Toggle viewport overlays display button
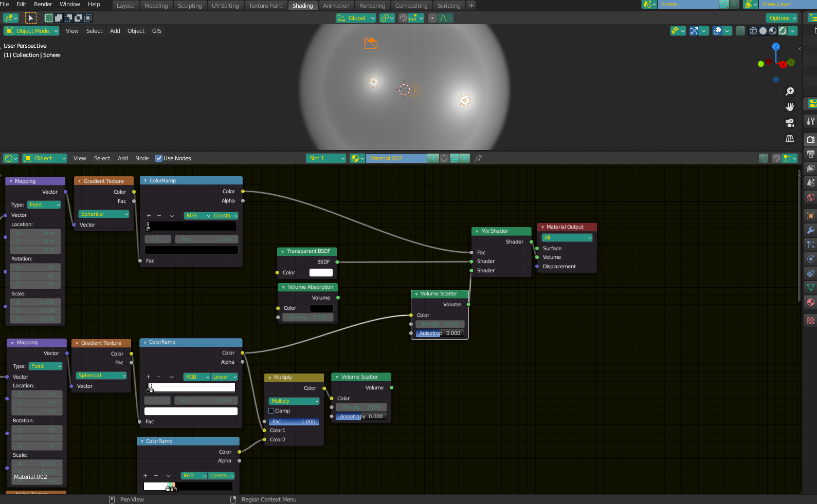Image resolution: width=817 pixels, height=504 pixels. tap(717, 31)
